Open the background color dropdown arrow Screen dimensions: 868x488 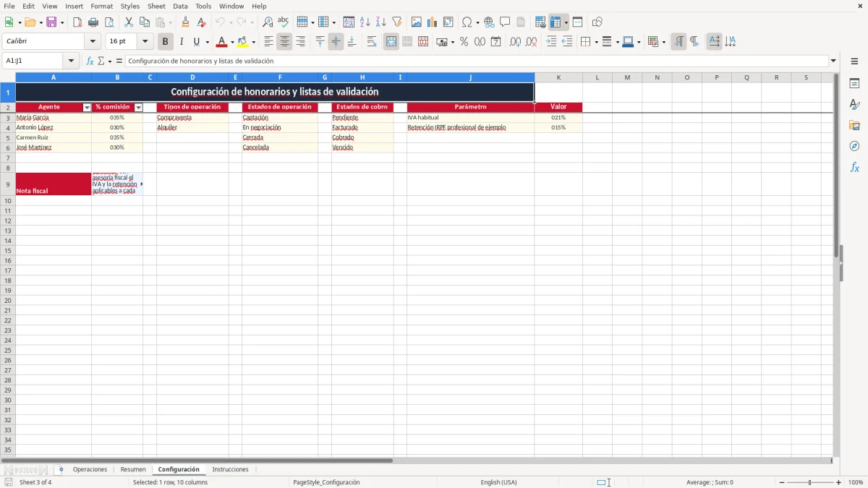pyautogui.click(x=253, y=42)
